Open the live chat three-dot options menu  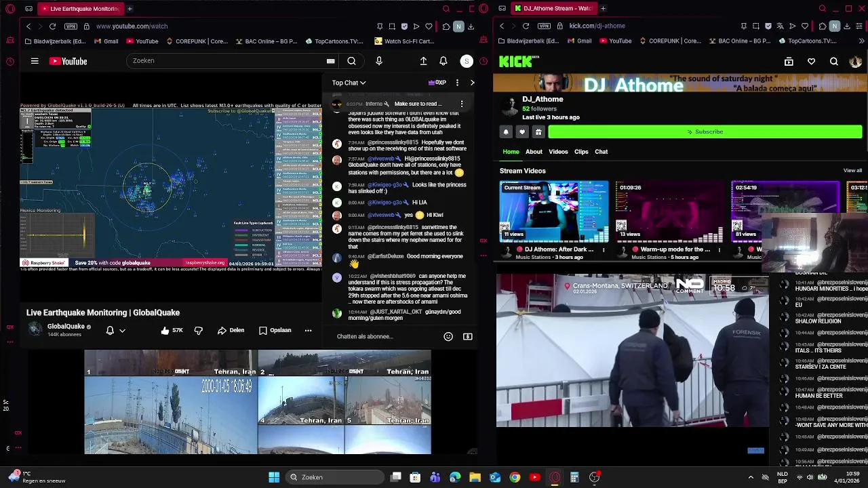pos(457,83)
